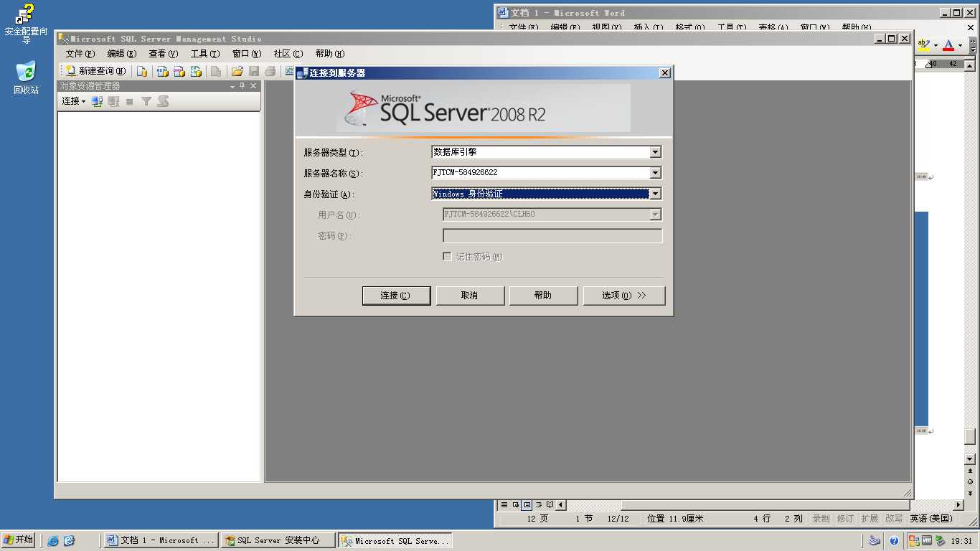Click the New Query toolbar button
Viewport: 980px width, 551px height.
click(x=95, y=71)
